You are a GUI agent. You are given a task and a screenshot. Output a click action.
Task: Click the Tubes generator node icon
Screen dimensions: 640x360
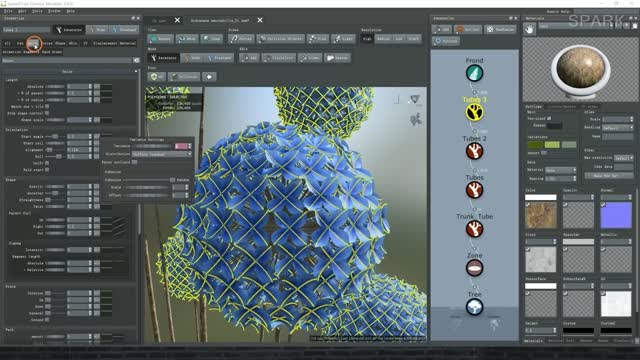pyautogui.click(x=474, y=190)
